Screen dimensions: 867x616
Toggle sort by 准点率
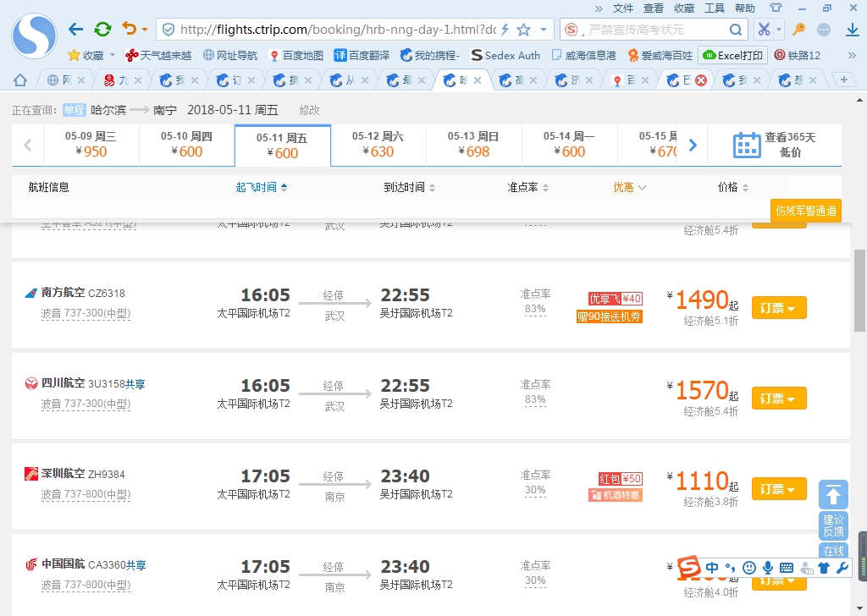(528, 187)
